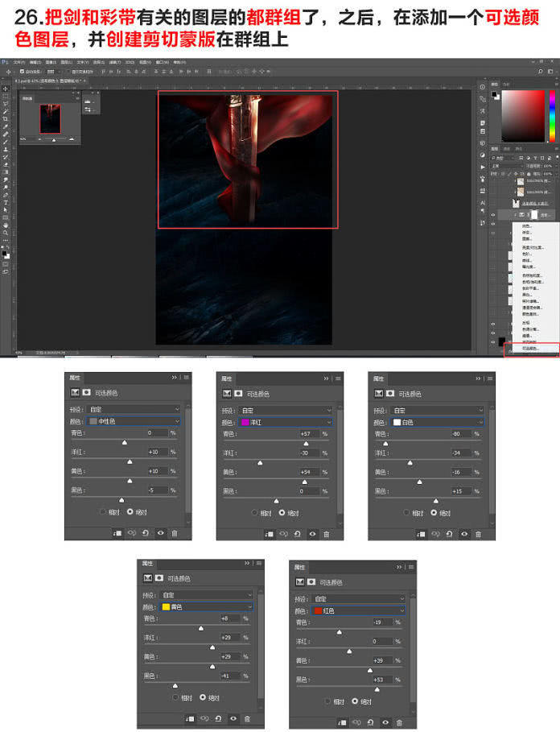This screenshot has width=560, height=732.
Task: Click reset icon in 洋红 properties panel
Action: 298,533
